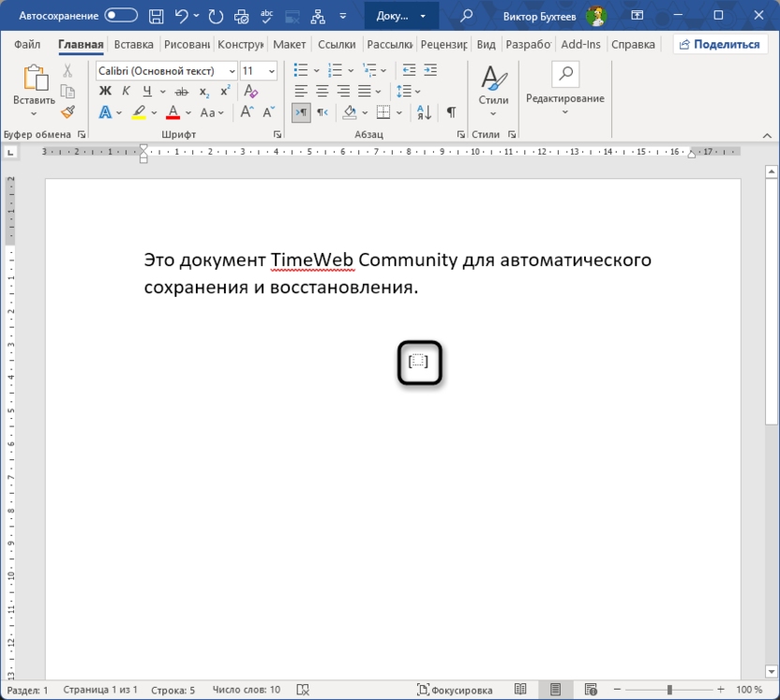Open the font size dropdown
Viewport: 780px width, 700px height.
pyautogui.click(x=272, y=71)
